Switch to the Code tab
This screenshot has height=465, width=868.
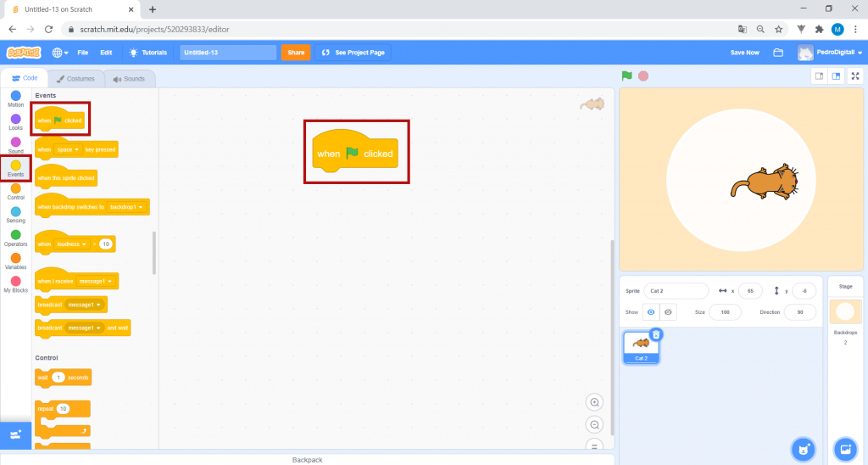(25, 78)
